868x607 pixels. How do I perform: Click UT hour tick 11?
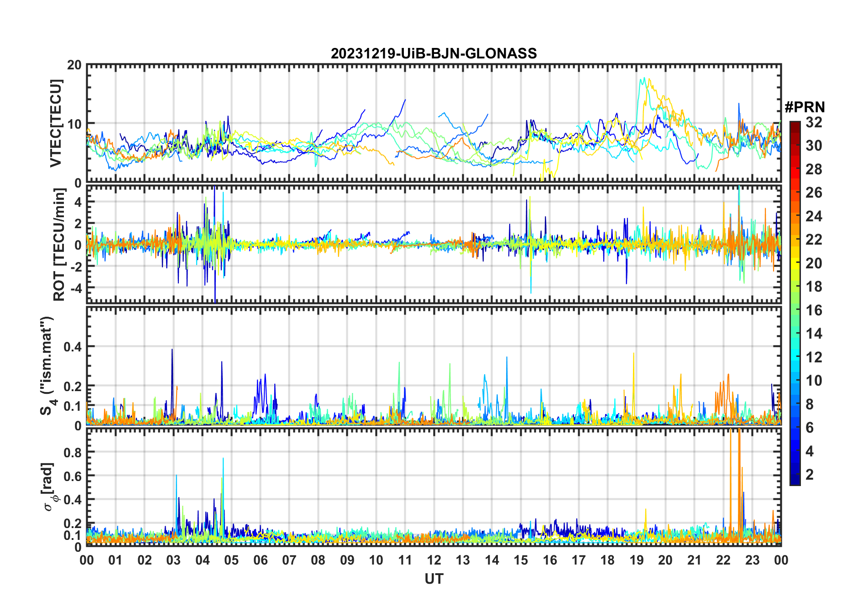pyautogui.click(x=405, y=560)
